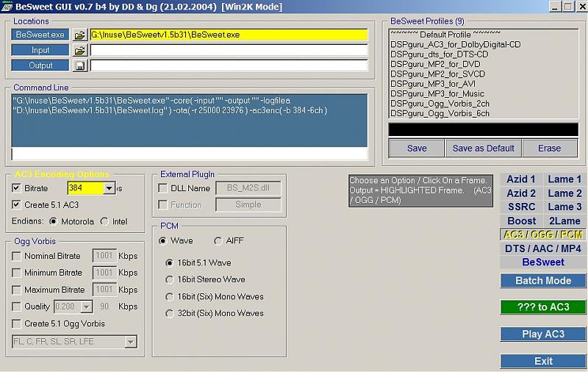The width and height of the screenshot is (588, 372).
Task: Click the BeSweet title bar app icon
Action: point(7,7)
